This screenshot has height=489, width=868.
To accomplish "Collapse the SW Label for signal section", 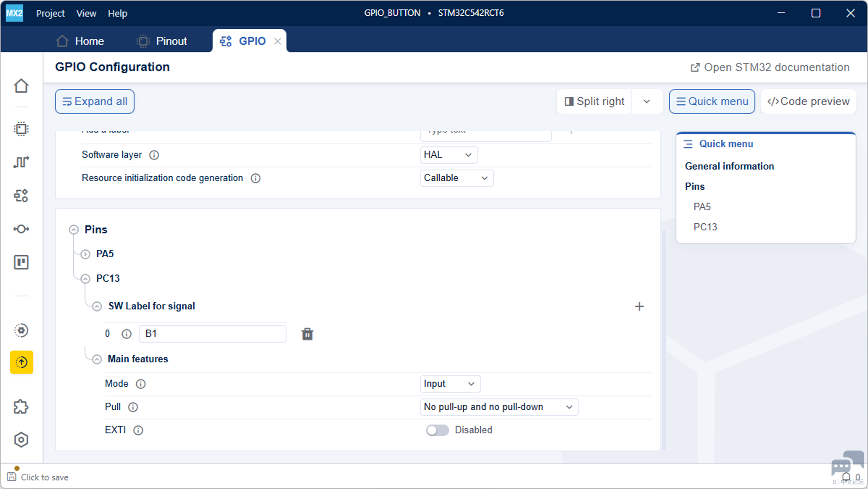I will (97, 306).
